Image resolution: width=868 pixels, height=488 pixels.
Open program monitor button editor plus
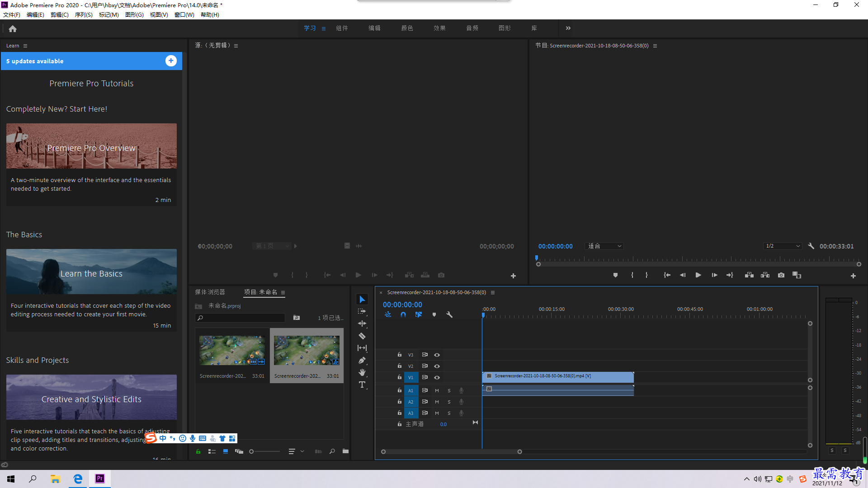(x=853, y=276)
